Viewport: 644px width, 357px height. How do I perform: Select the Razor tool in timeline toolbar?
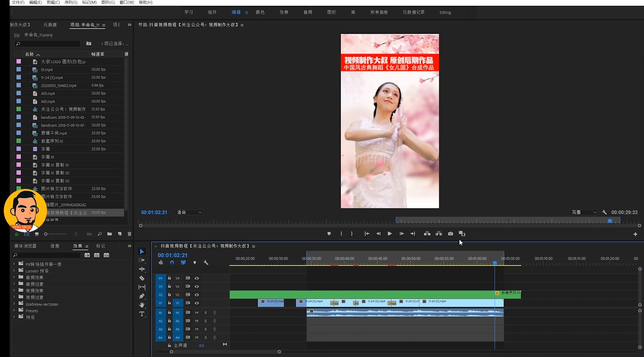click(x=142, y=278)
